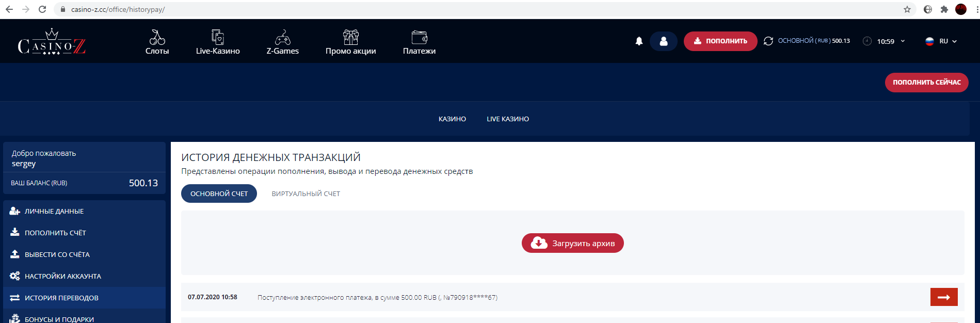
Task: Open the Chrome profile avatar
Action: [x=961, y=9]
